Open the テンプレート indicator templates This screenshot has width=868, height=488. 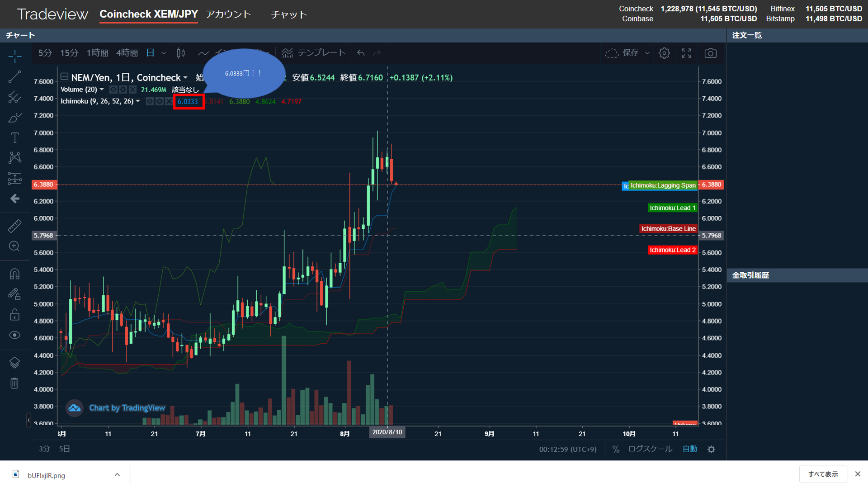313,53
